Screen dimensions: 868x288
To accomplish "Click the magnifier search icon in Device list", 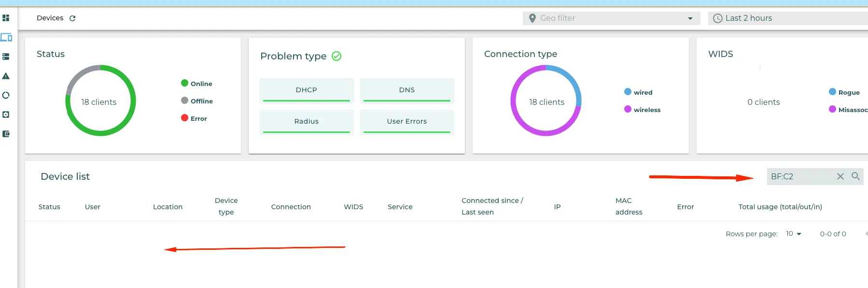I will (855, 176).
